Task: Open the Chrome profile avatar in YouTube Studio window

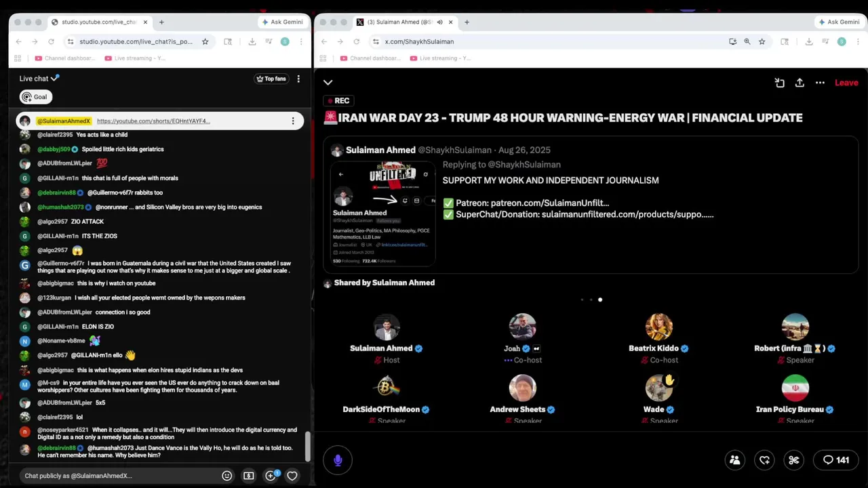Action: point(285,41)
